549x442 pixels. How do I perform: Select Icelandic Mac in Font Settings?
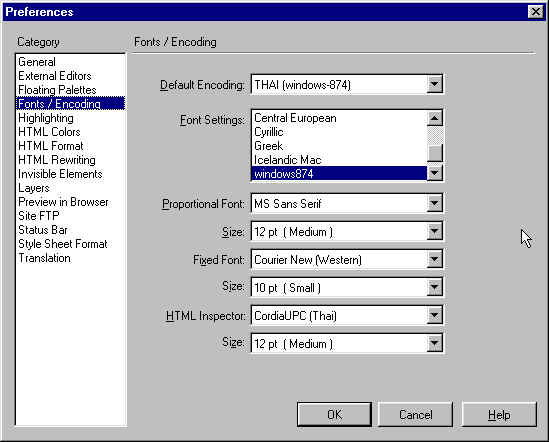[x=339, y=160]
